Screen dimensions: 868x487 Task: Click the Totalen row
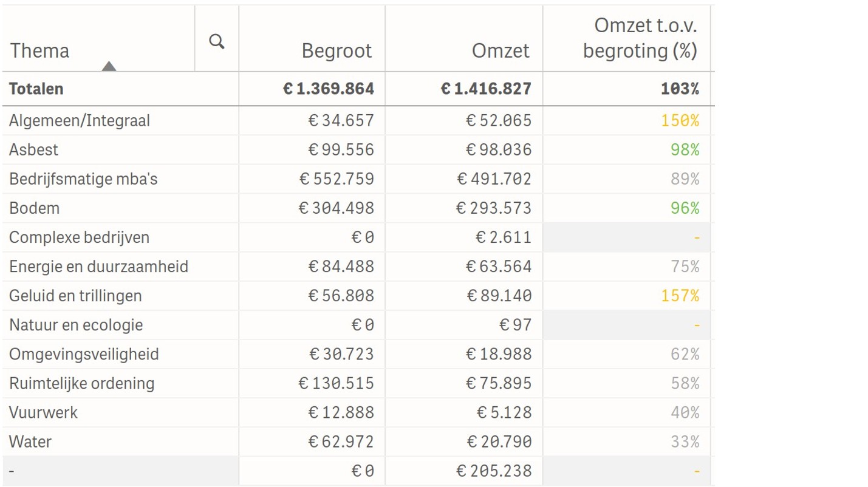click(x=36, y=89)
